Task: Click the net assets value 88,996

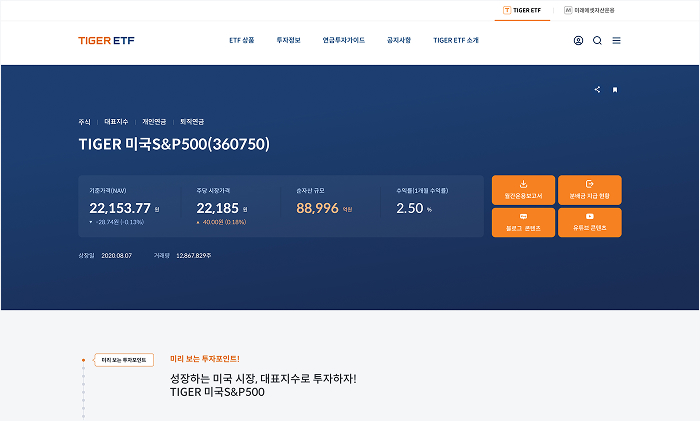Action: click(x=317, y=208)
